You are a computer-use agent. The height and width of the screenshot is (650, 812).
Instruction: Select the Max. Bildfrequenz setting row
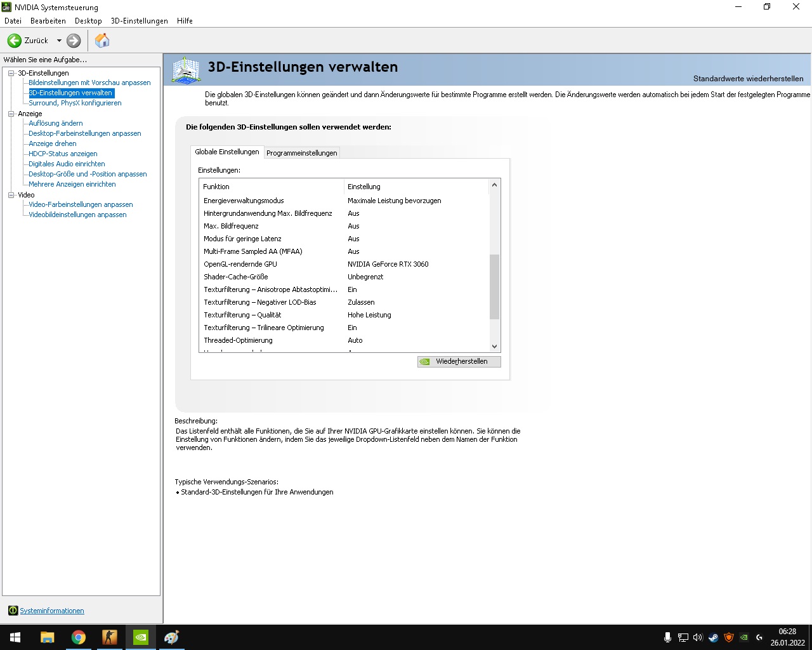click(x=344, y=226)
